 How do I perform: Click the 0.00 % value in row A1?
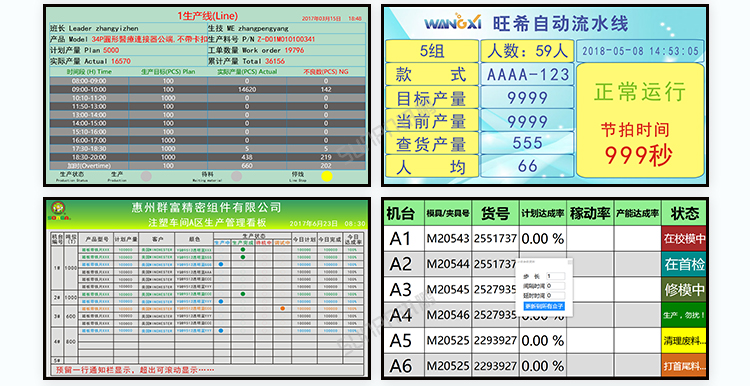pos(543,238)
